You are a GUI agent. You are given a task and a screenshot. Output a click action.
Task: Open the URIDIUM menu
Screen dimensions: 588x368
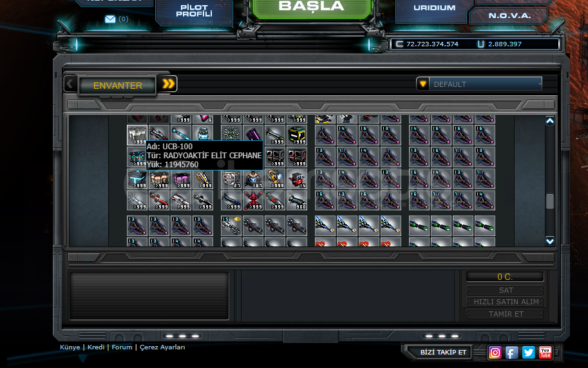[434, 8]
